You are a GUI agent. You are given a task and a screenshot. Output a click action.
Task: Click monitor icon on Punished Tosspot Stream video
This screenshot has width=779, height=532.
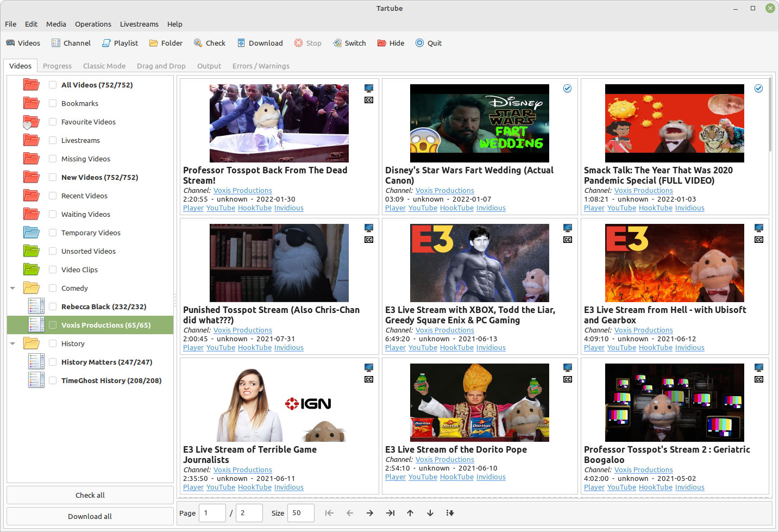coord(369,228)
